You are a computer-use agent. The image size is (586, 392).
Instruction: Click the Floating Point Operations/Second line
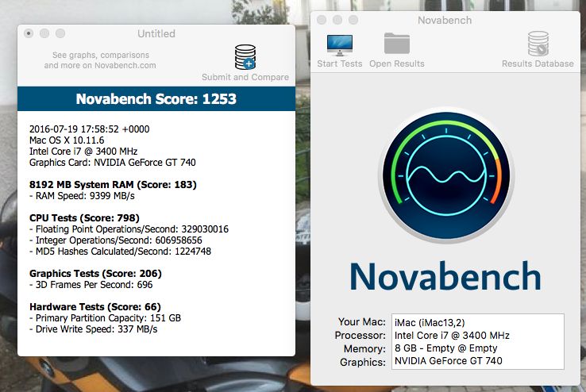coord(129,229)
